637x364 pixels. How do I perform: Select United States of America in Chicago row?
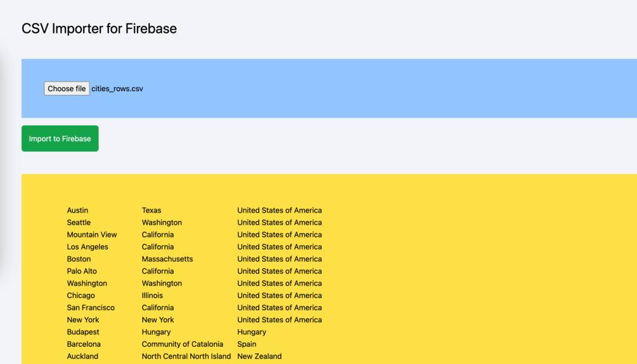coord(280,296)
